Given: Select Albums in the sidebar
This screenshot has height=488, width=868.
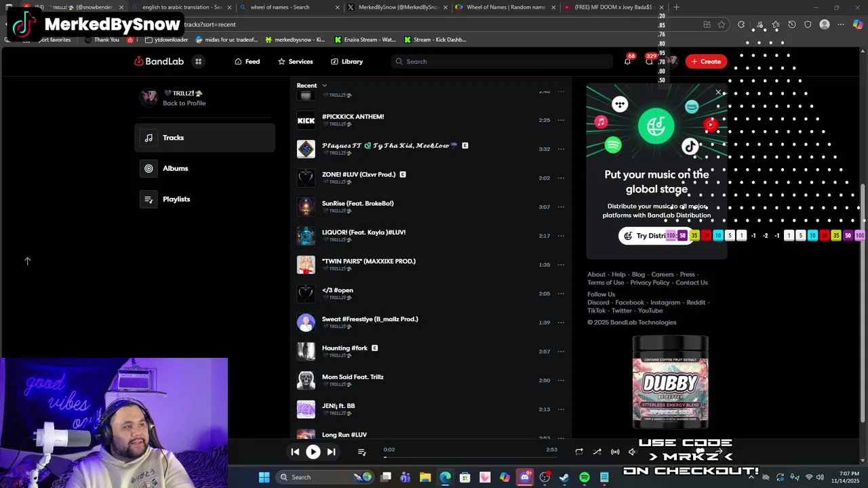Looking at the screenshot, I should [205, 168].
